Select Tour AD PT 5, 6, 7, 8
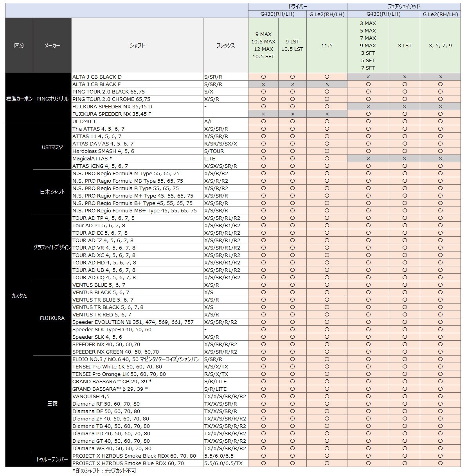Image resolution: width=466 pixels, height=476 pixels. click(x=99, y=226)
